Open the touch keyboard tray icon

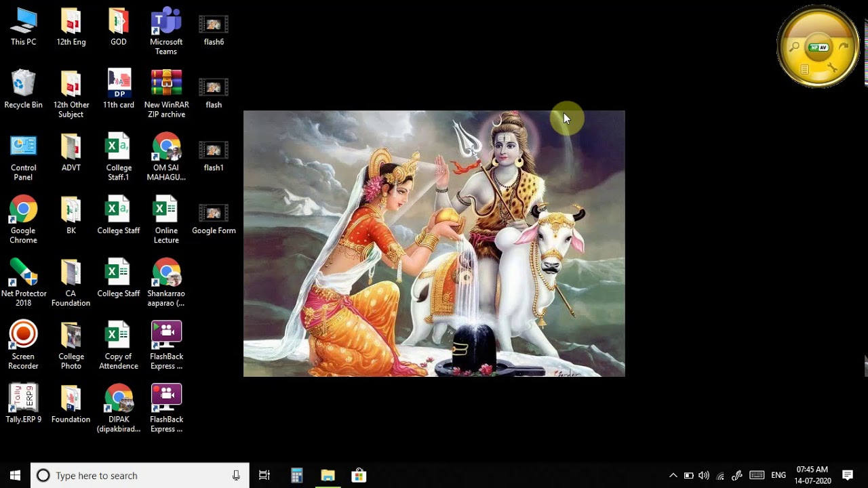(x=757, y=476)
